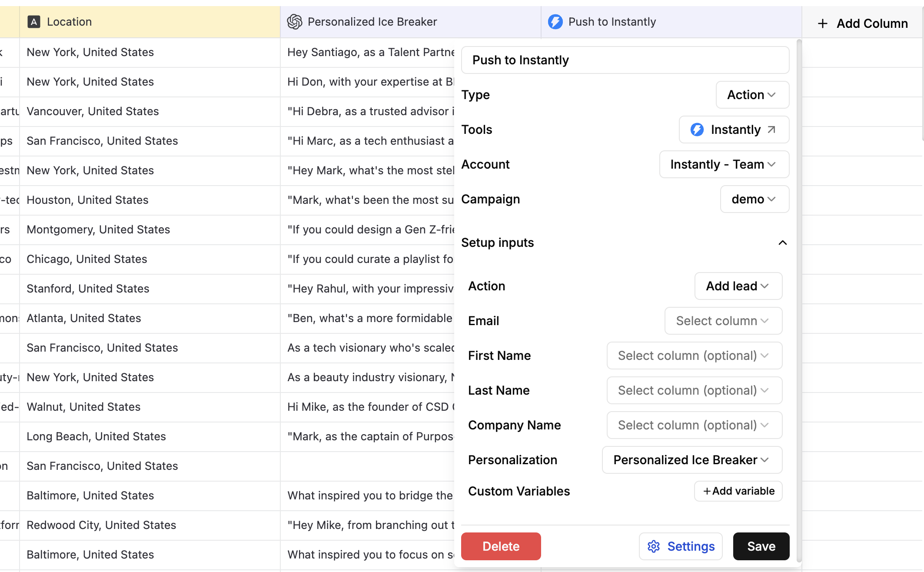924x572 pixels.
Task: Click the Add variable button
Action: click(738, 491)
